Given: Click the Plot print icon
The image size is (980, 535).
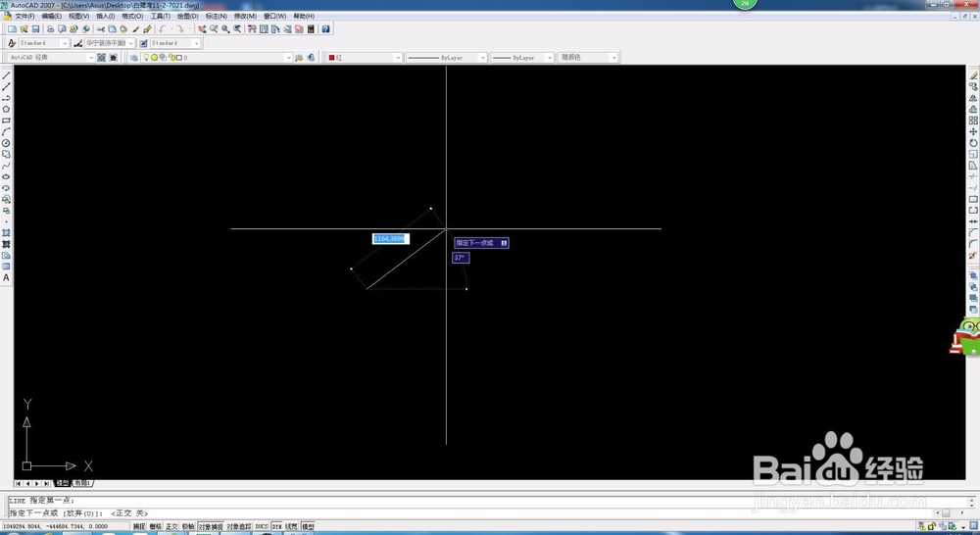Looking at the screenshot, I should tap(50, 28).
